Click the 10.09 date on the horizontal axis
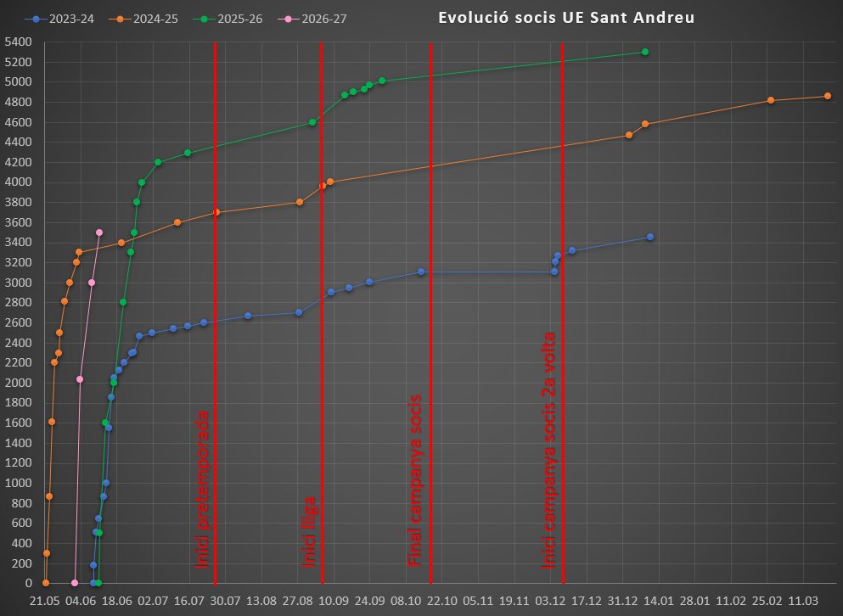This screenshot has height=616, width=843. point(334,601)
